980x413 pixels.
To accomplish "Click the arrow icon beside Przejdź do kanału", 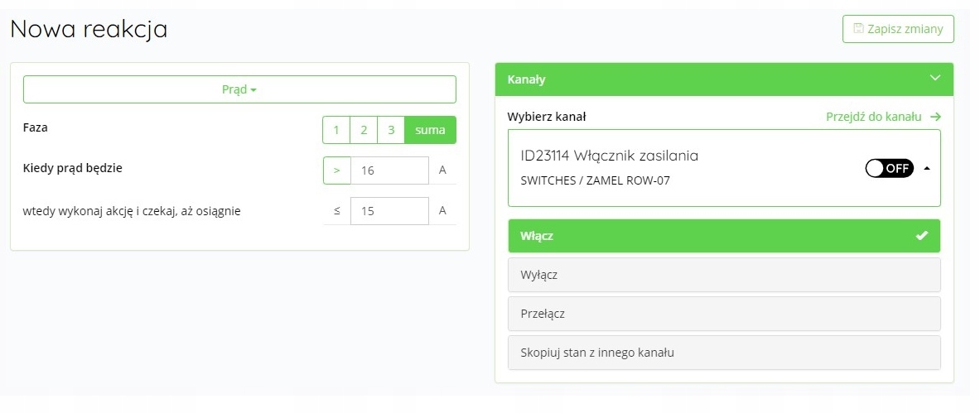I will coord(935,117).
